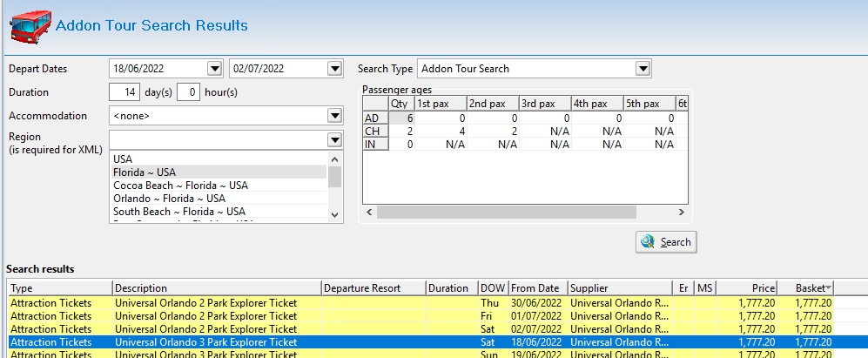This screenshot has height=358, width=868.
Task: Open the first Depart Dates calendar dropdown
Action: [x=215, y=69]
